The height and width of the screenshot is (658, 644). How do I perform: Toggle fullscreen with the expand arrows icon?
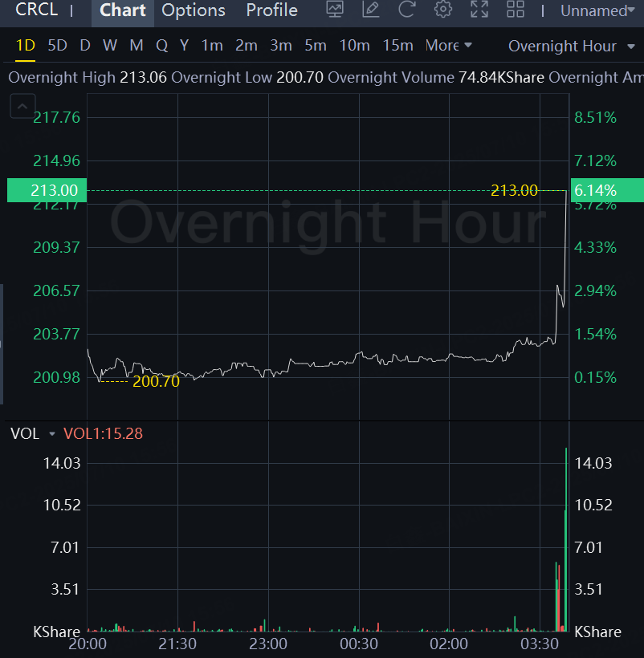coord(479,10)
